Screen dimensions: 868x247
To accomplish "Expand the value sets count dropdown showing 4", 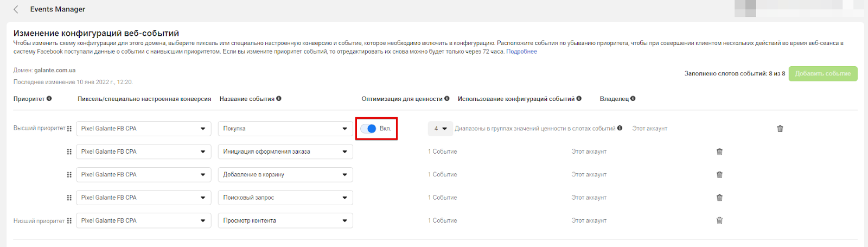I will click(x=440, y=129).
